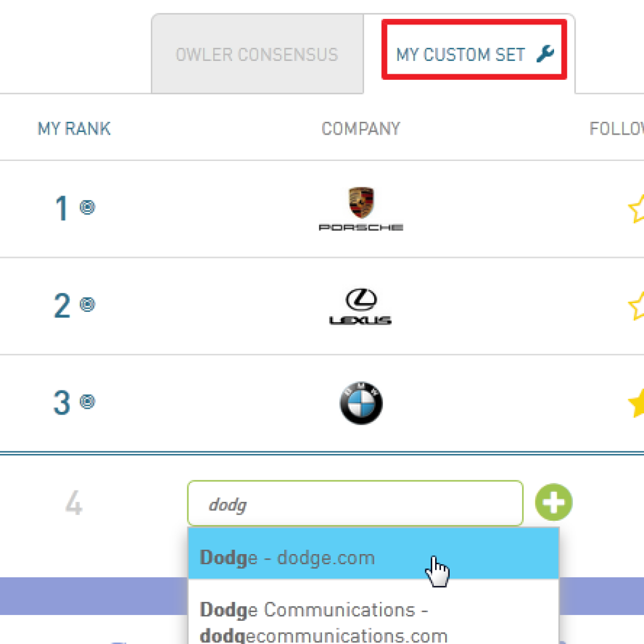Image resolution: width=644 pixels, height=644 pixels.
Task: Click the Follow column header
Action: (x=616, y=129)
